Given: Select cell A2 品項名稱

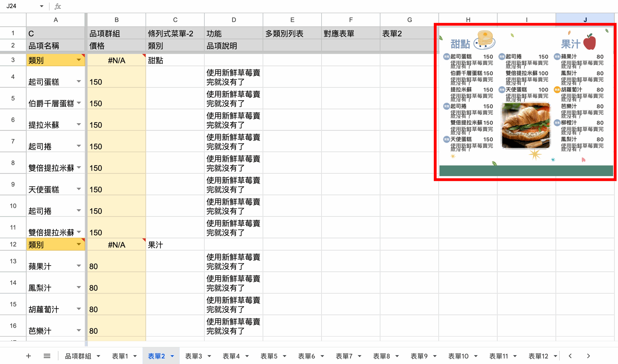Looking at the screenshot, I should pyautogui.click(x=56, y=45).
